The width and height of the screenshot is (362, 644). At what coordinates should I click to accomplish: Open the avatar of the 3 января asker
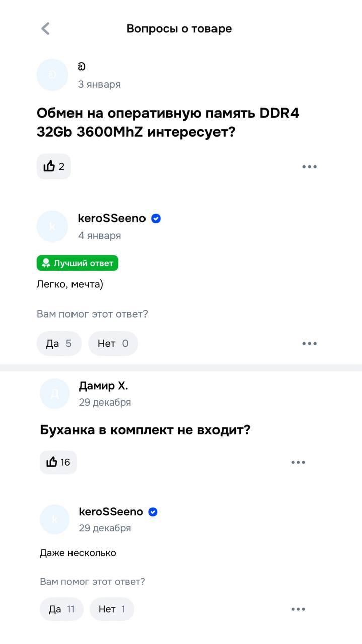pos(52,75)
